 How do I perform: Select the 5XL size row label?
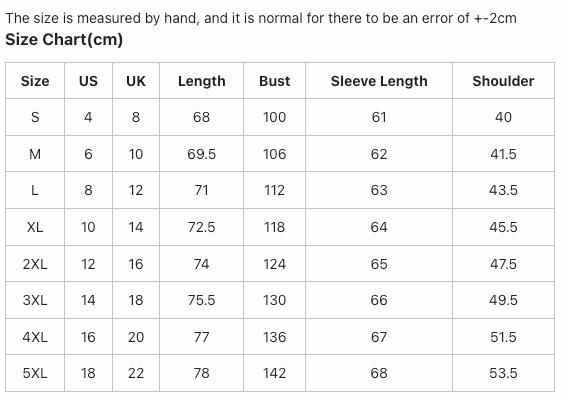click(x=35, y=373)
